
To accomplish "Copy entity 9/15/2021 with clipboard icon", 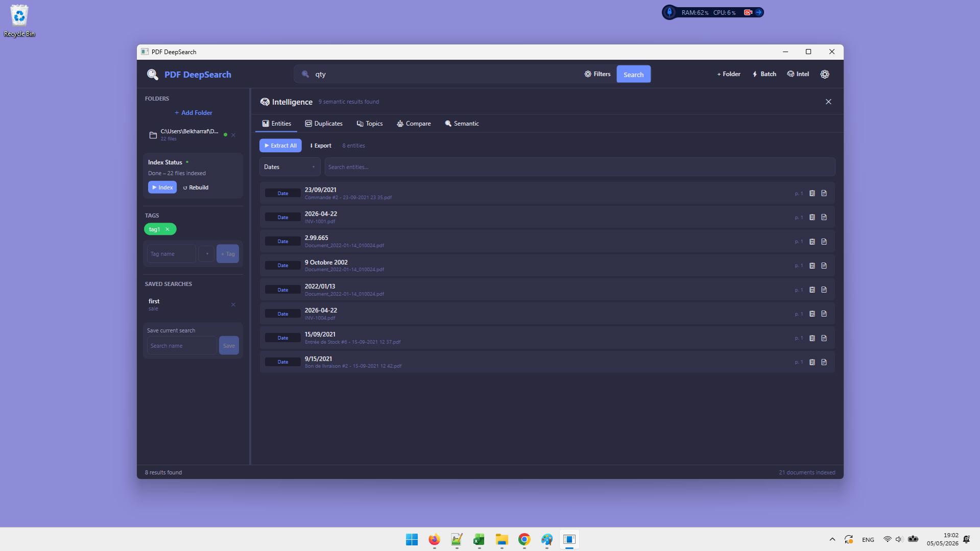I will tap(812, 362).
